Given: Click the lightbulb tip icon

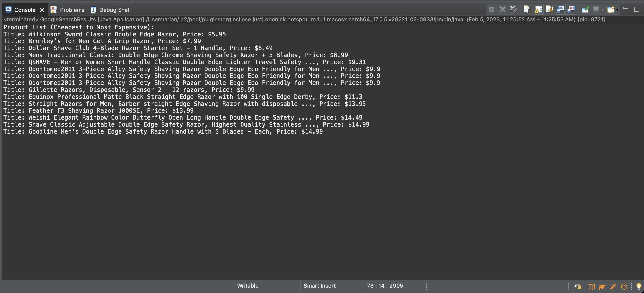Looking at the screenshot, I should point(639,286).
